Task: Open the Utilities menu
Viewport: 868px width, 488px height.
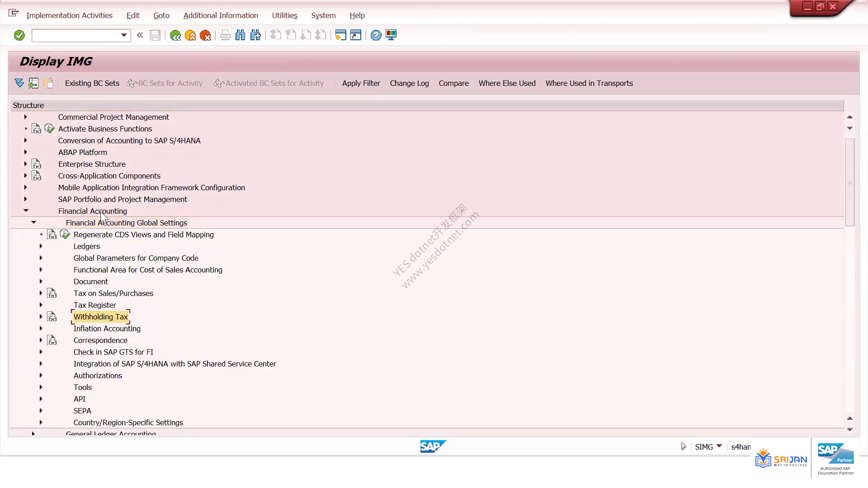Action: (285, 15)
